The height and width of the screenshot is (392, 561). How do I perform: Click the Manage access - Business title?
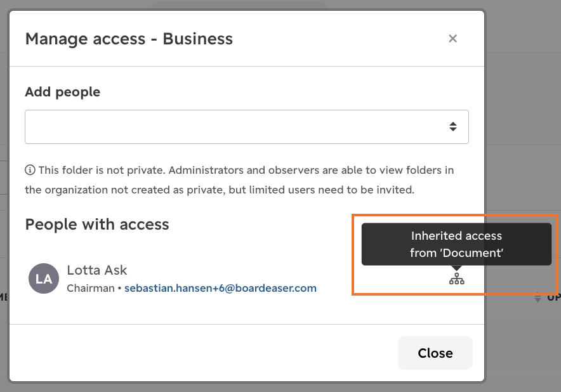pos(129,39)
